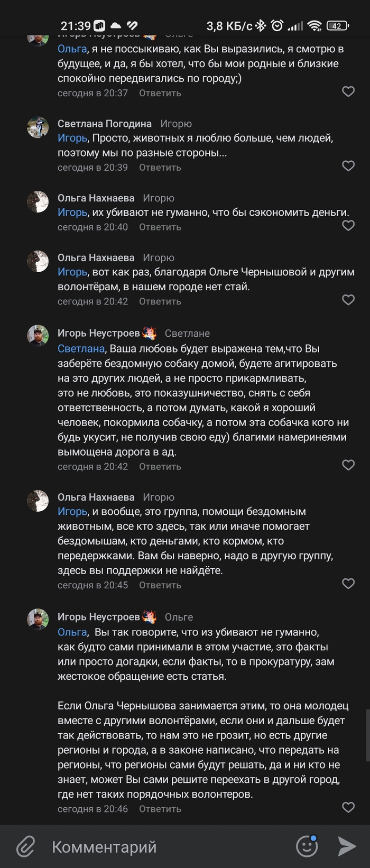Heart the comment about the animal help group
Viewport: 370px width, 868px height.
348,584
